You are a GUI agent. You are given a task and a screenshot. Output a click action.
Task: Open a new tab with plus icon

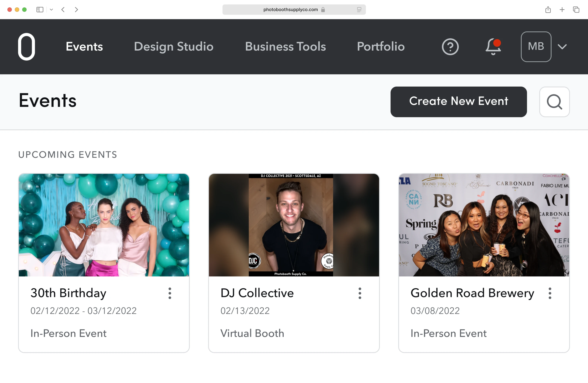coord(562,10)
